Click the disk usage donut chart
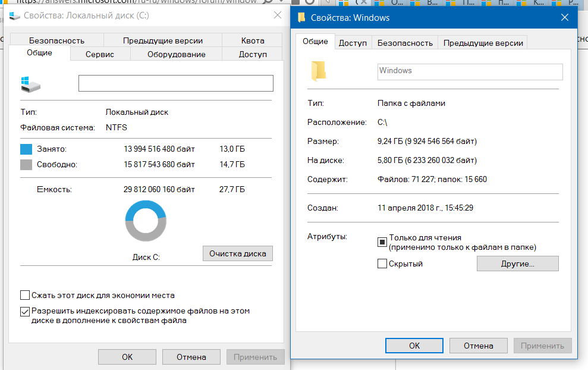 pyautogui.click(x=146, y=221)
